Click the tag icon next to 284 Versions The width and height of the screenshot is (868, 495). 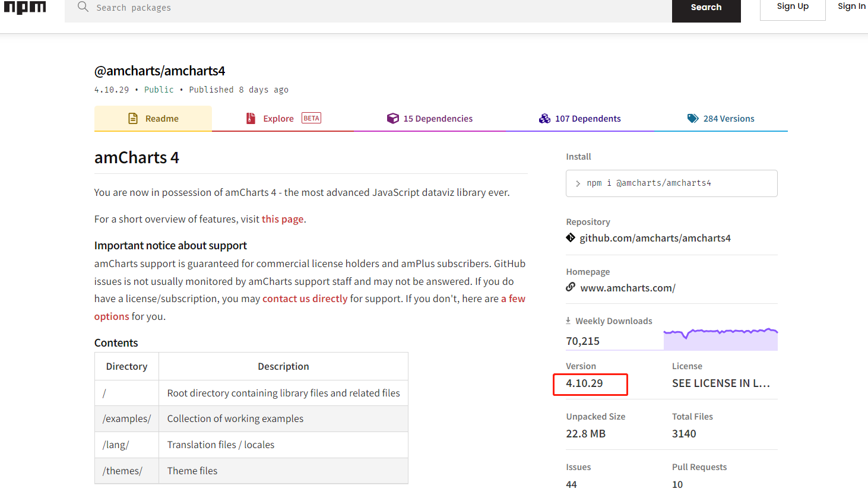pyautogui.click(x=693, y=118)
